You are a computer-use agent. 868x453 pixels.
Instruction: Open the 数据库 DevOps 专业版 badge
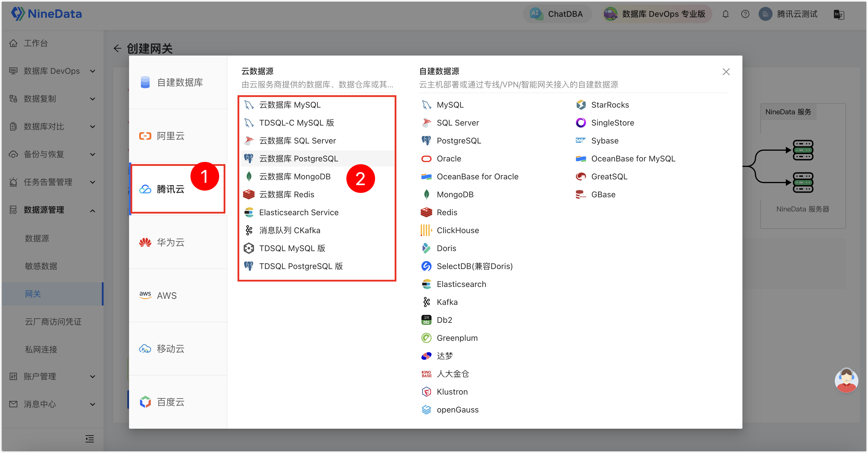point(656,14)
